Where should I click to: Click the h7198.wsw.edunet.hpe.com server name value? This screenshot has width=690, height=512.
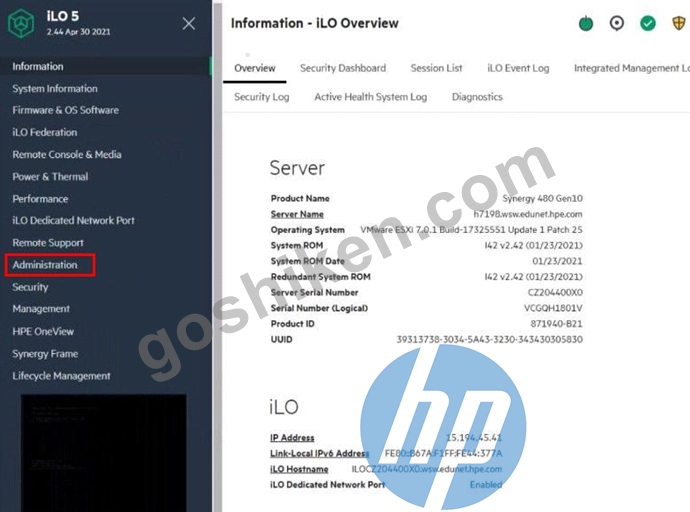click(528, 214)
